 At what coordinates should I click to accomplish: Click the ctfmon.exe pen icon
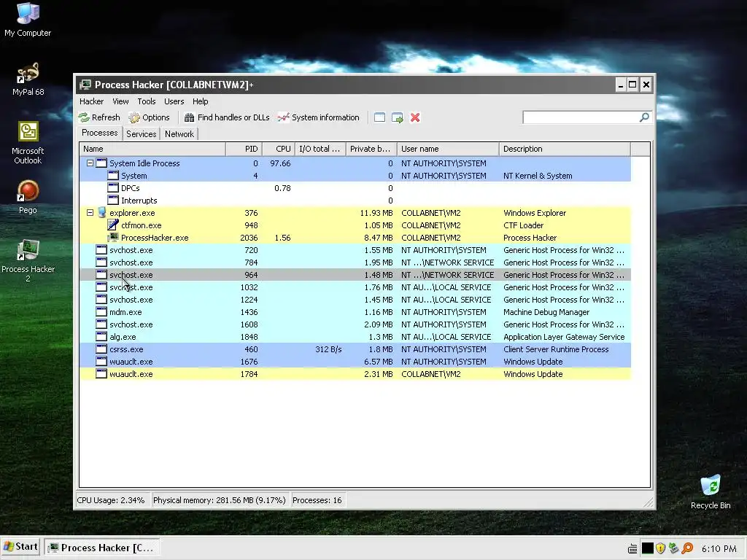click(x=113, y=225)
